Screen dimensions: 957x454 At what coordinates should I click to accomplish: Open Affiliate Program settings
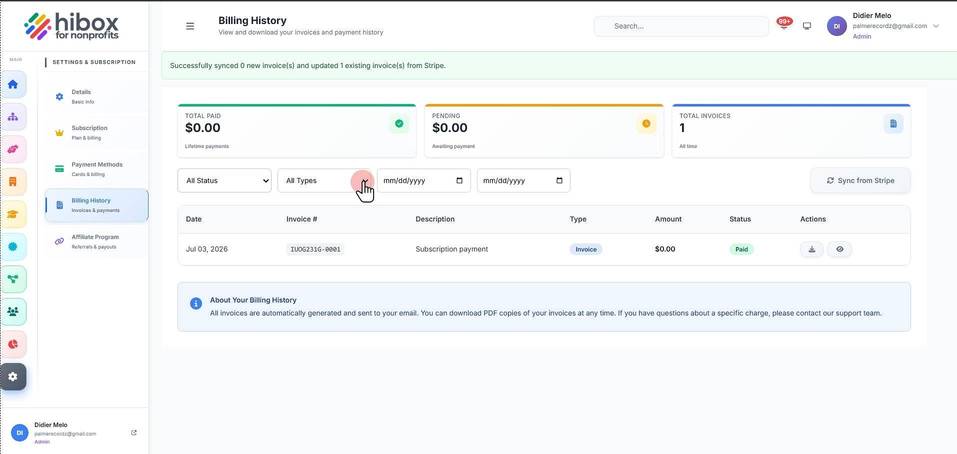[x=96, y=242]
